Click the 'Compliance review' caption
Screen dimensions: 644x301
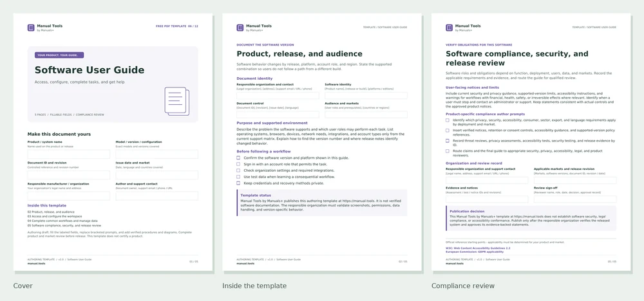pyautogui.click(x=463, y=286)
